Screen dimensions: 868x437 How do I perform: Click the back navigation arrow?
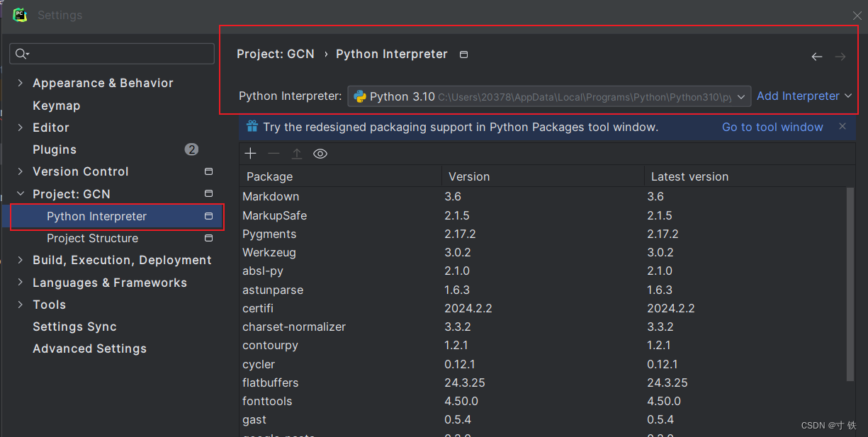coord(817,57)
